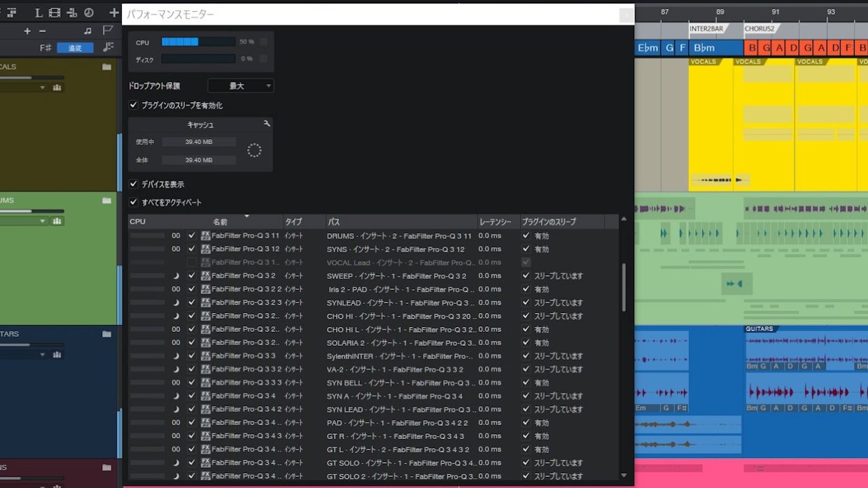Sort by the パス column header
Viewport: 868px width, 488px height.
click(334, 222)
